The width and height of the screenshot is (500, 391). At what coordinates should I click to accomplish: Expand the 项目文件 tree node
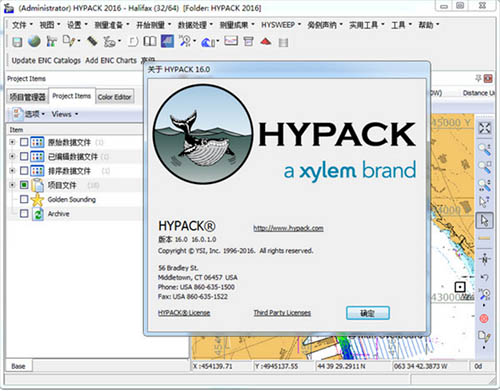(12, 184)
